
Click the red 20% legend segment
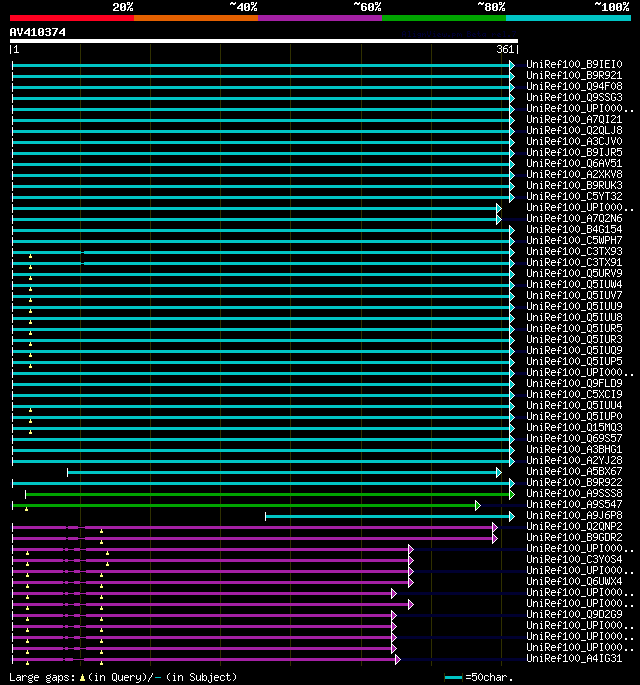click(72, 18)
